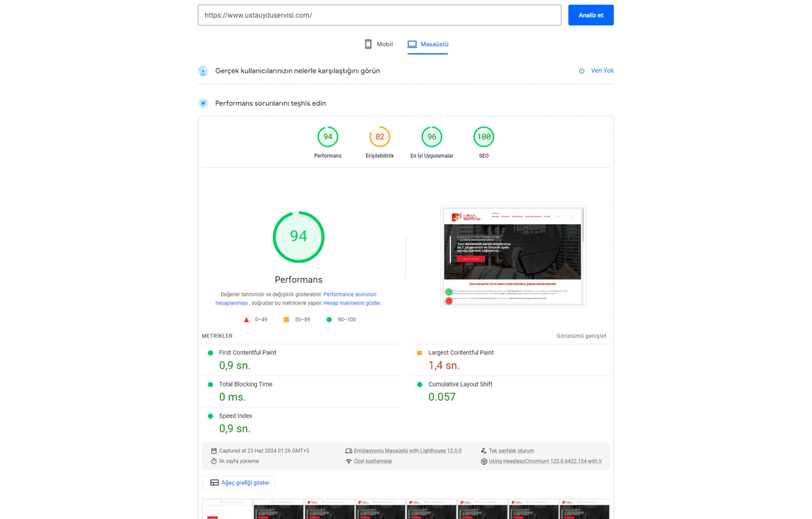Click the URL input field
The width and height of the screenshot is (812, 519).
click(x=379, y=15)
